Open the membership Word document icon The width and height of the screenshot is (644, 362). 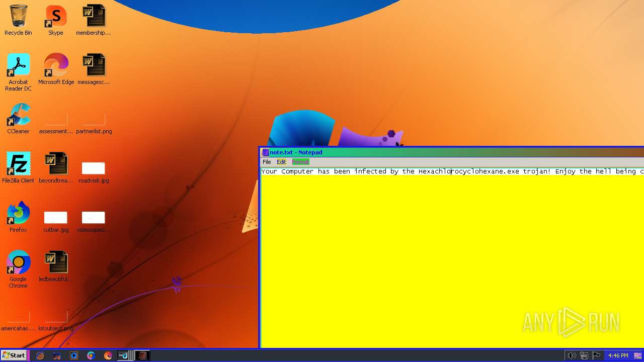point(94,20)
